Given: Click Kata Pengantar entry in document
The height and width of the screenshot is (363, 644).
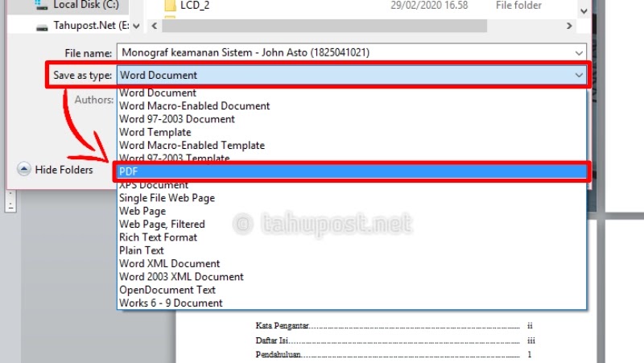Looking at the screenshot, I should click(x=282, y=326).
